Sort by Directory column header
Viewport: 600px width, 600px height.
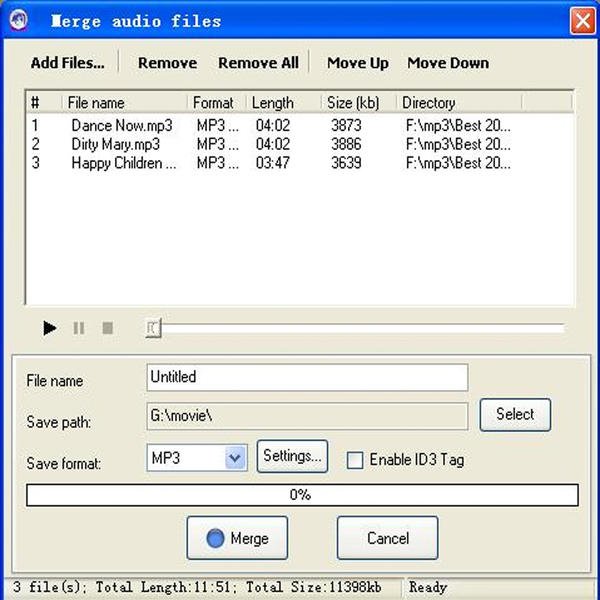coord(459,103)
